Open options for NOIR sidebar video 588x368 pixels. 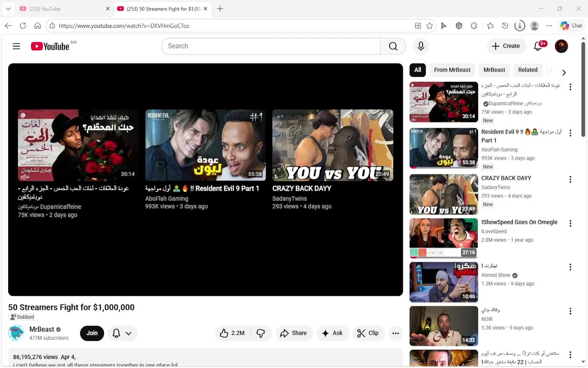click(570, 311)
